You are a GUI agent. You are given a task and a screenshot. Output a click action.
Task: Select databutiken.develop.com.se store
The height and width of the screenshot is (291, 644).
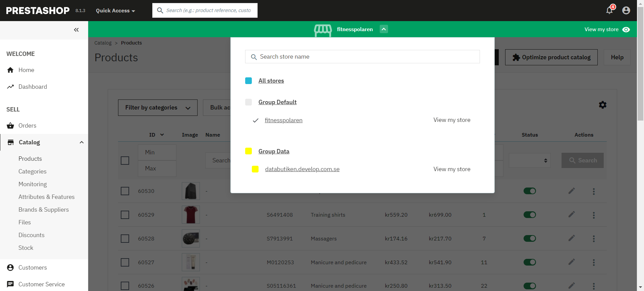tap(302, 169)
